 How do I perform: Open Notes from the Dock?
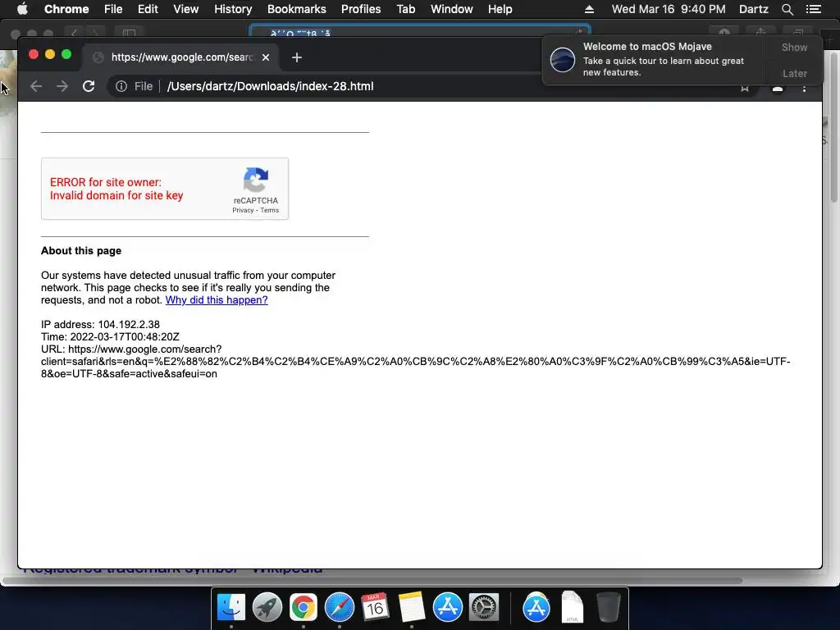[x=412, y=608]
